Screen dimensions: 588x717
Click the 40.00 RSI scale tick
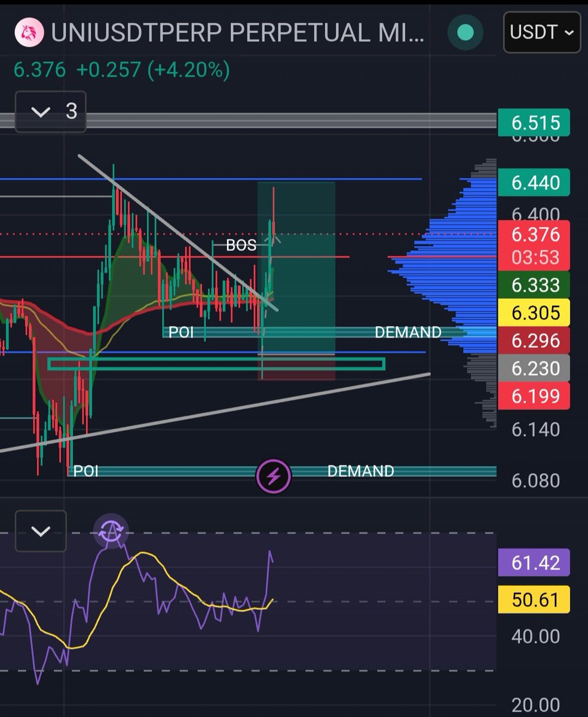pyautogui.click(x=535, y=636)
